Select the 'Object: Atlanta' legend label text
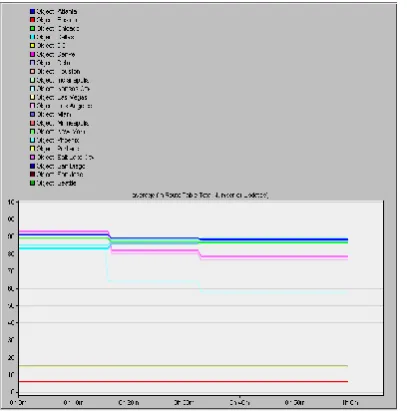Image resolution: width=407 pixels, height=411 pixels. point(57,11)
